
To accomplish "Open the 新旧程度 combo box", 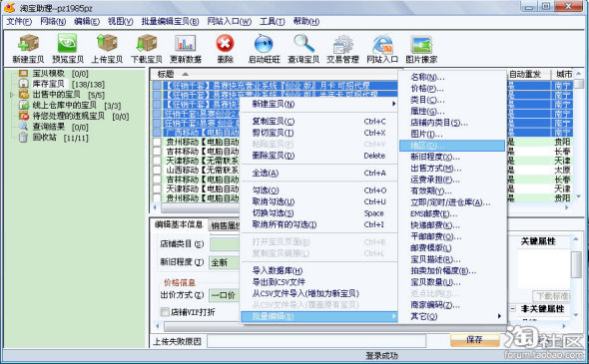I will coord(225,262).
